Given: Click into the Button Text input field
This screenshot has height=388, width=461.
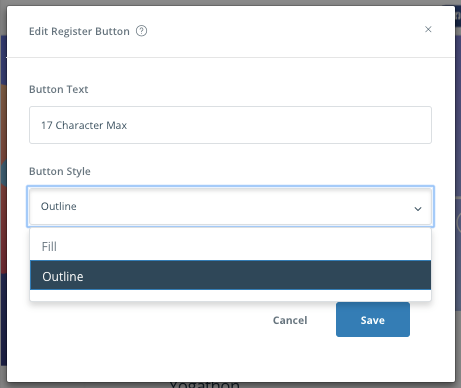Looking at the screenshot, I should coord(230,125).
